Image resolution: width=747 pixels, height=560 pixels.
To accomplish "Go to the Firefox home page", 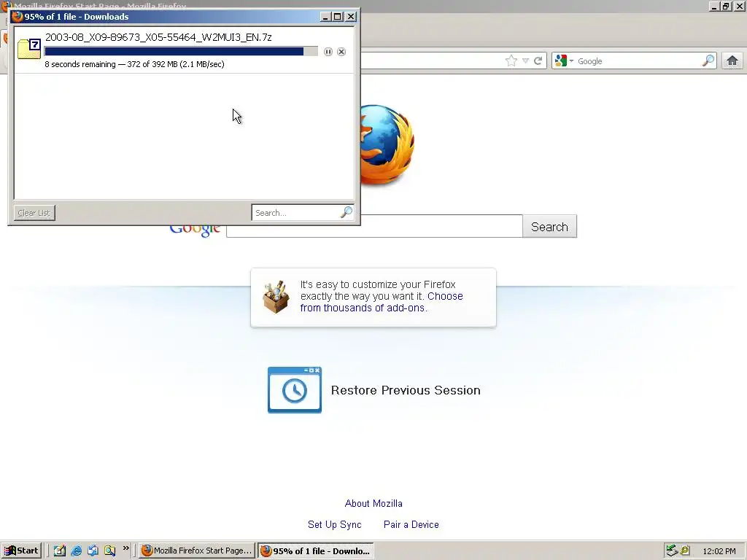I will coord(732,61).
